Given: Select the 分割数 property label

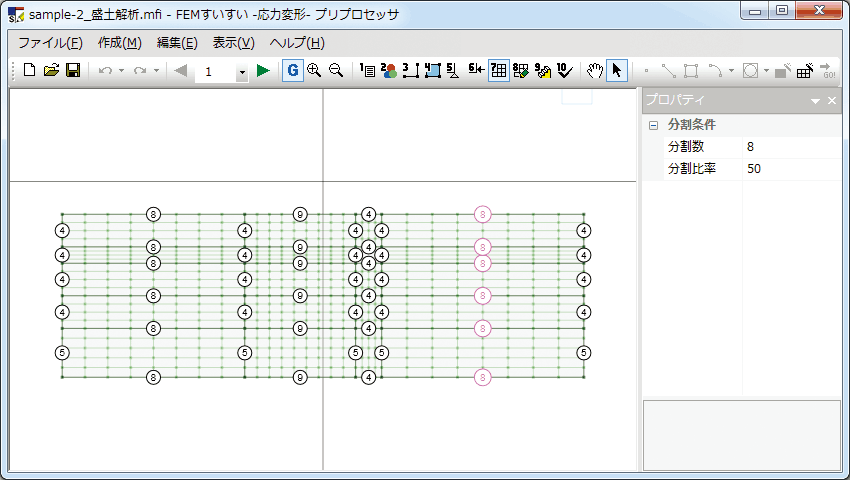Looking at the screenshot, I should coord(686,146).
